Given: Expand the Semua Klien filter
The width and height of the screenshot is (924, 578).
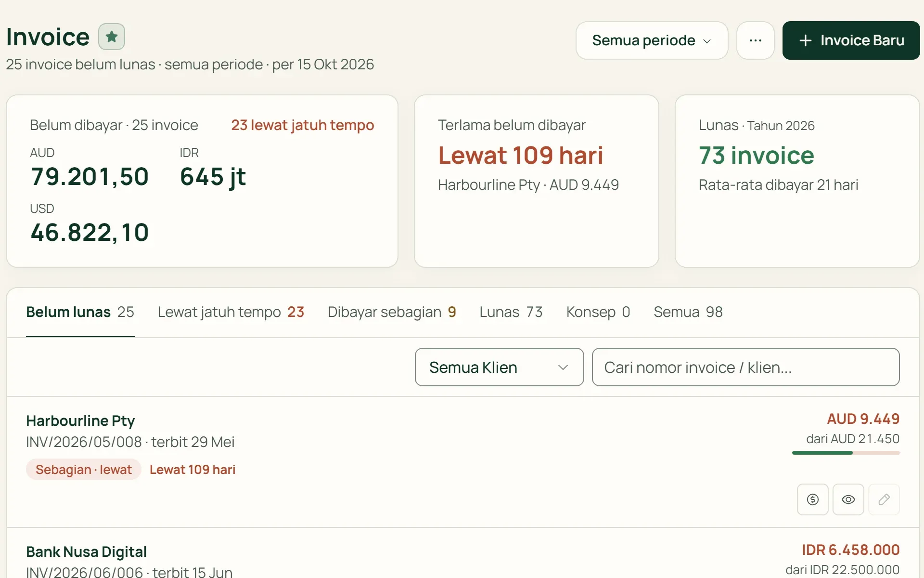Looking at the screenshot, I should click(499, 367).
